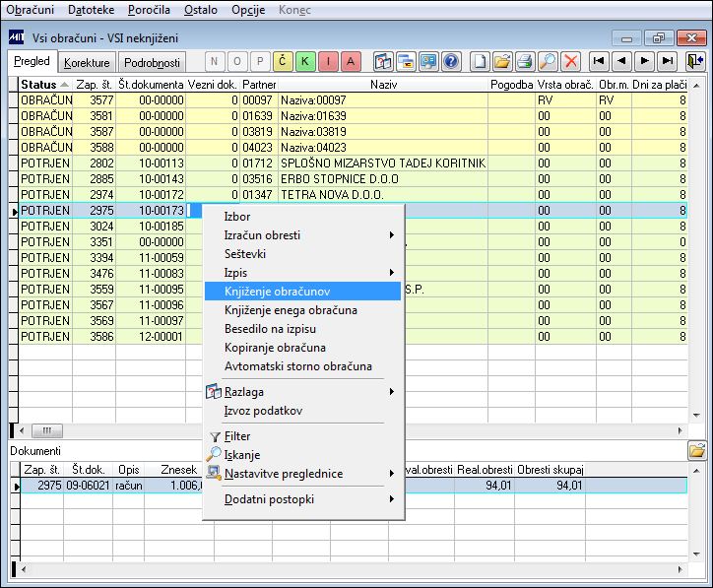Choose Avtomatski storno obračuna
The image size is (713, 588).
tap(303, 366)
